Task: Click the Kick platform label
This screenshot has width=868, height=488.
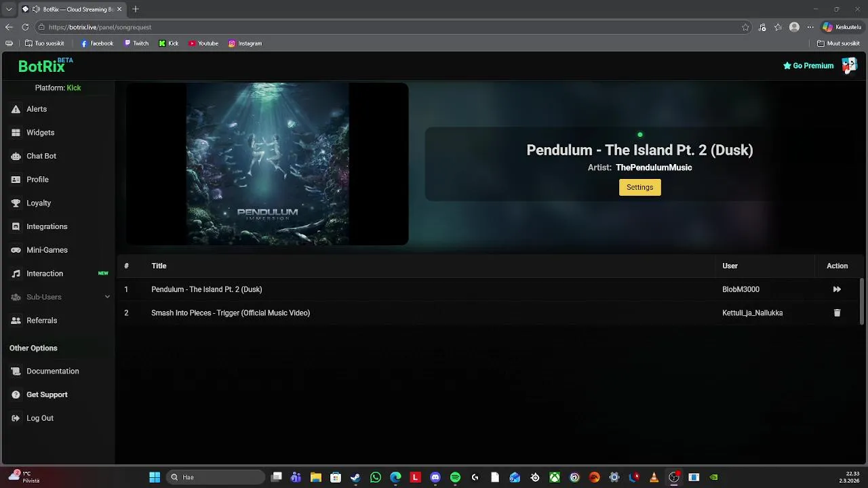Action: (73, 88)
